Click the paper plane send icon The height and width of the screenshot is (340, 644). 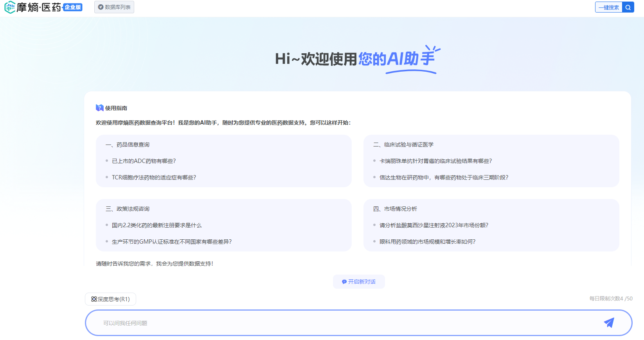pyautogui.click(x=609, y=323)
